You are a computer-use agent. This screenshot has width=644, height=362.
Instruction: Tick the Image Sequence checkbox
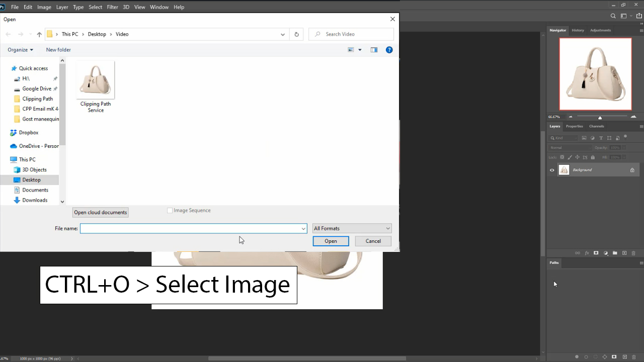tap(170, 211)
